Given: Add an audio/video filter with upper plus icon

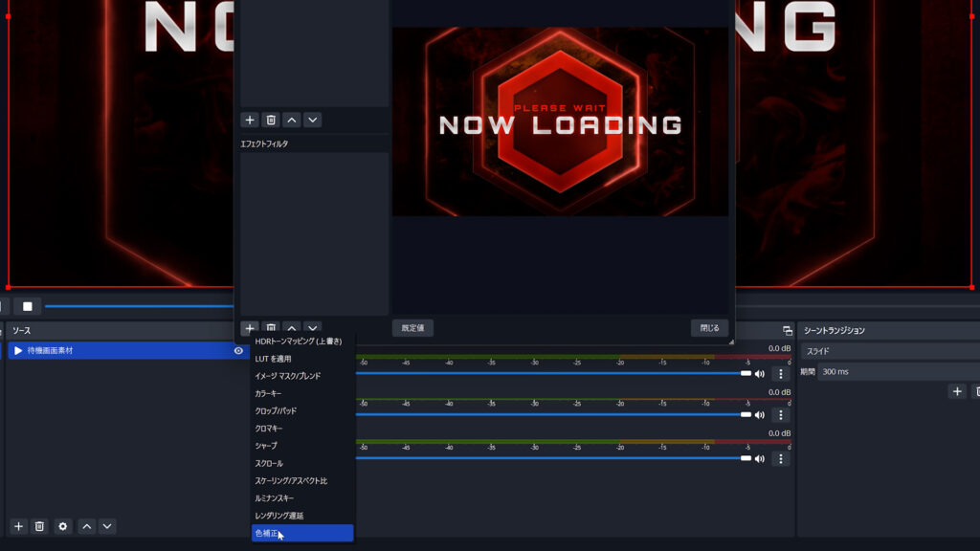Looking at the screenshot, I should [250, 120].
